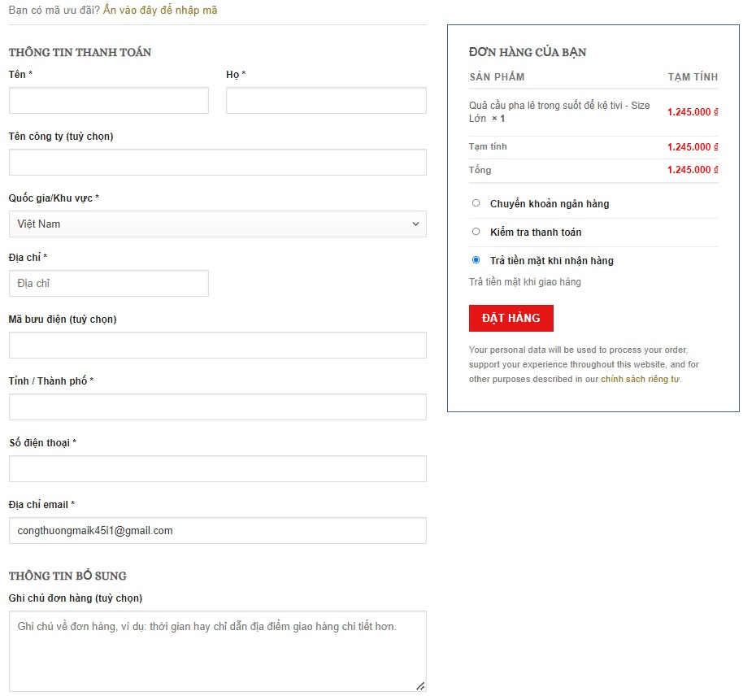Click the Địa chỉ email field

pyautogui.click(x=217, y=531)
